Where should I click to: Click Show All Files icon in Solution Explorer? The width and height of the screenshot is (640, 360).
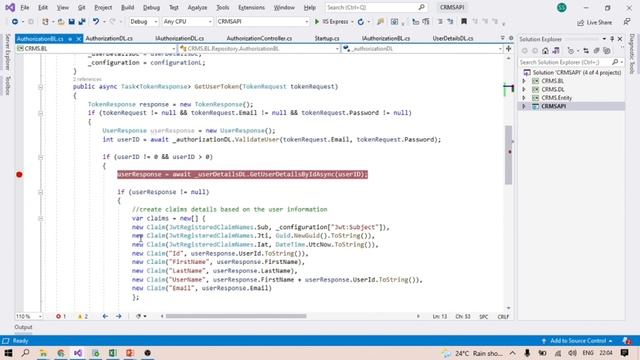[x=607, y=51]
